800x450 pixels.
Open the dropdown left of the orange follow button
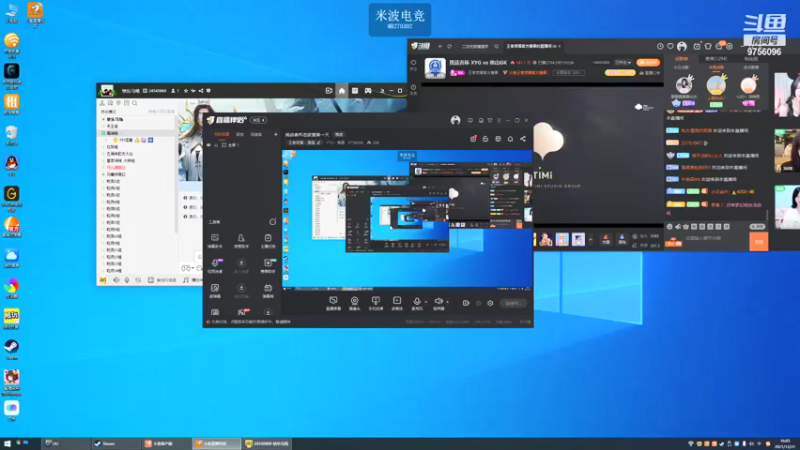tap(623, 62)
